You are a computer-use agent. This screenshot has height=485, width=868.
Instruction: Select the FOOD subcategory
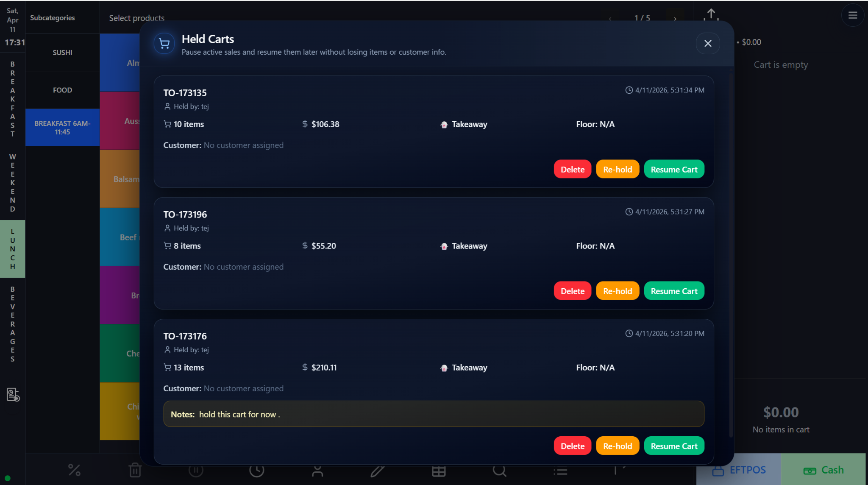point(62,90)
